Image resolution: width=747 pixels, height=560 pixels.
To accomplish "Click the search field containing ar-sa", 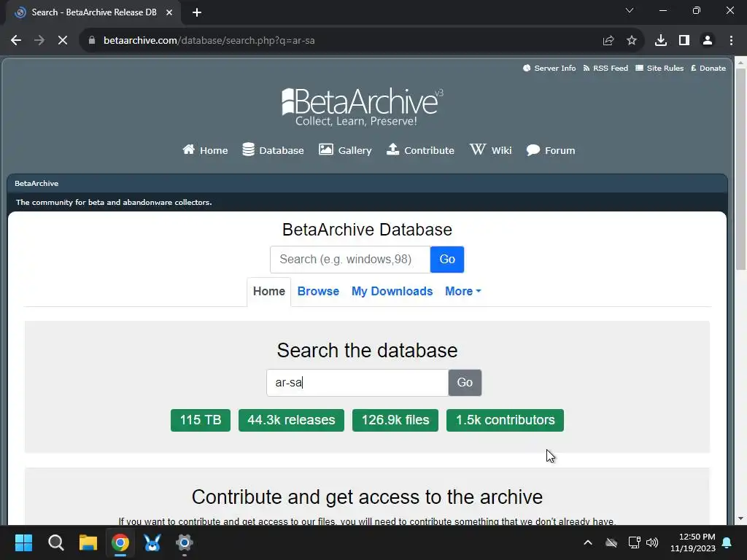I will (357, 382).
